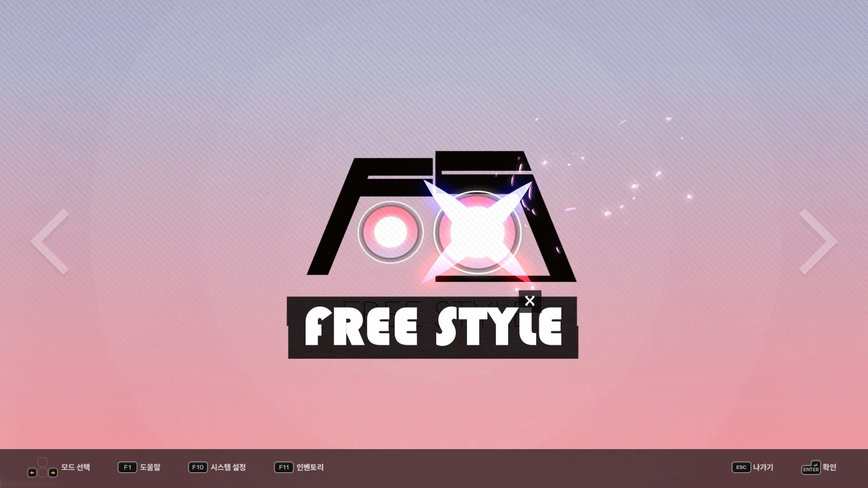Viewport: 868px width, 488px height.
Task: Open the 인벤토리 inventory
Action: tap(310, 467)
